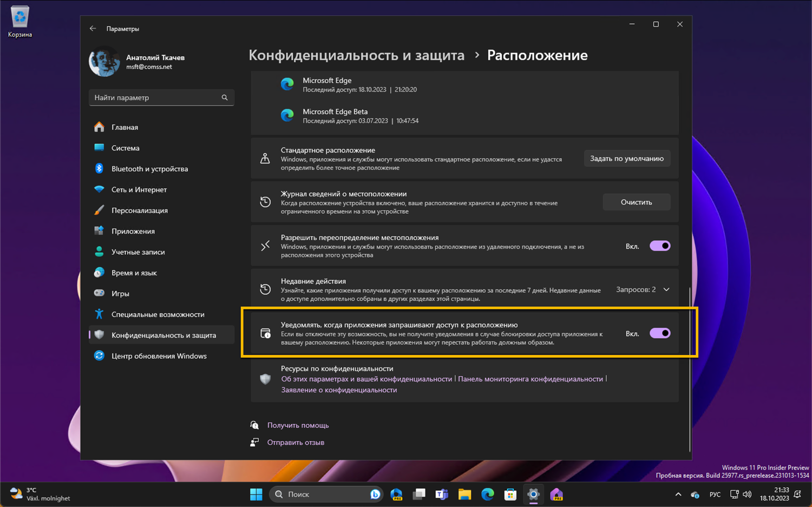This screenshot has width=812, height=507.
Task: Launch stable Microsoft Edge from the taskbar
Action: [487, 494]
